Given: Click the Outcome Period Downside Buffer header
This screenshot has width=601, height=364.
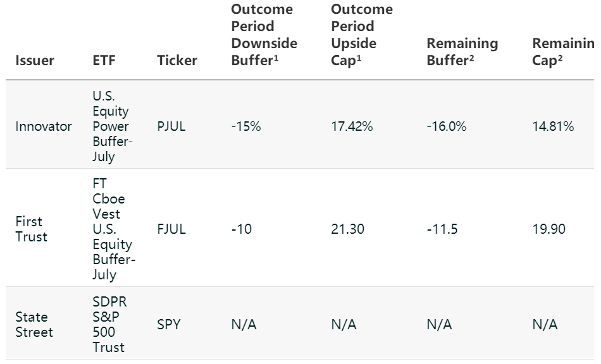Looking at the screenshot, I should click(x=264, y=35).
